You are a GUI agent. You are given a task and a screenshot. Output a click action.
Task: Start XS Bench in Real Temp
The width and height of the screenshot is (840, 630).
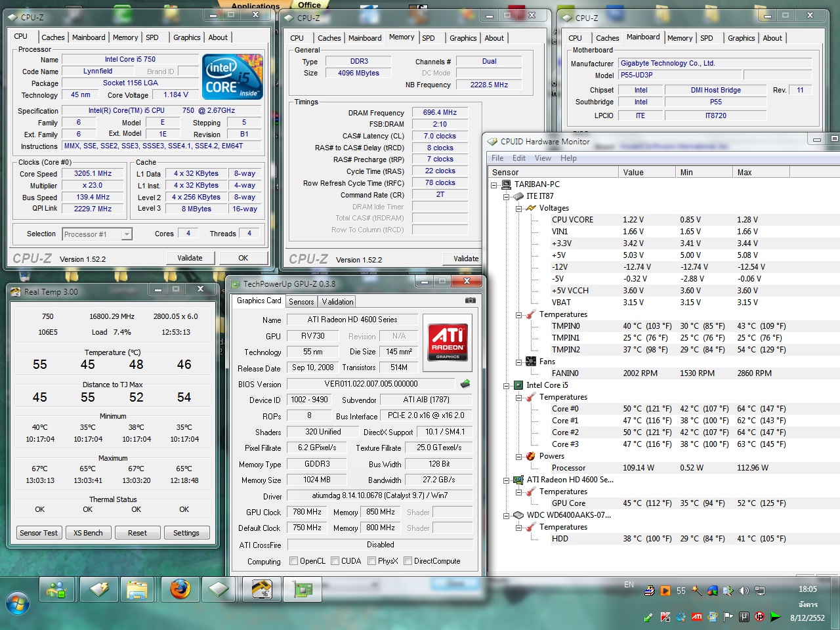(88, 533)
